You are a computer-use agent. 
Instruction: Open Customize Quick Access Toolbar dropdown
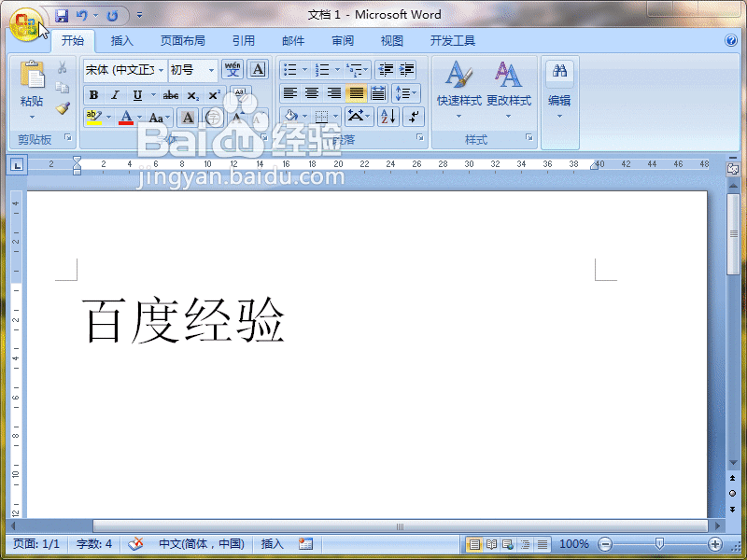point(139,16)
